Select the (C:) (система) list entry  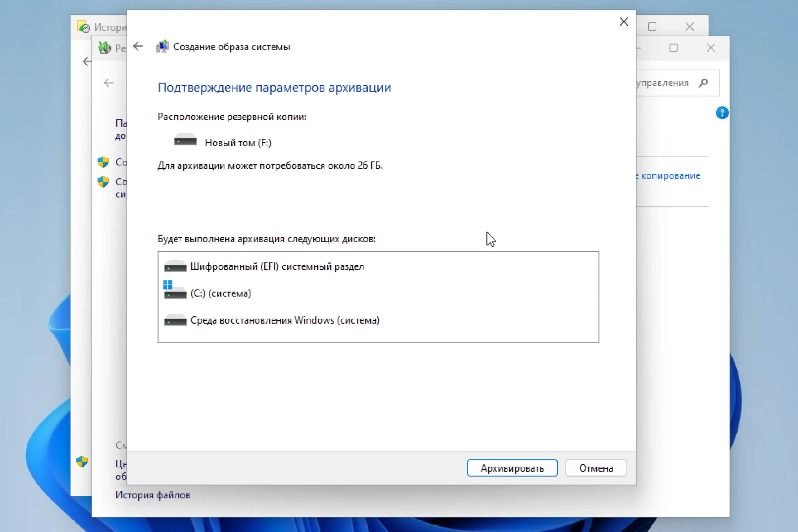coord(220,294)
